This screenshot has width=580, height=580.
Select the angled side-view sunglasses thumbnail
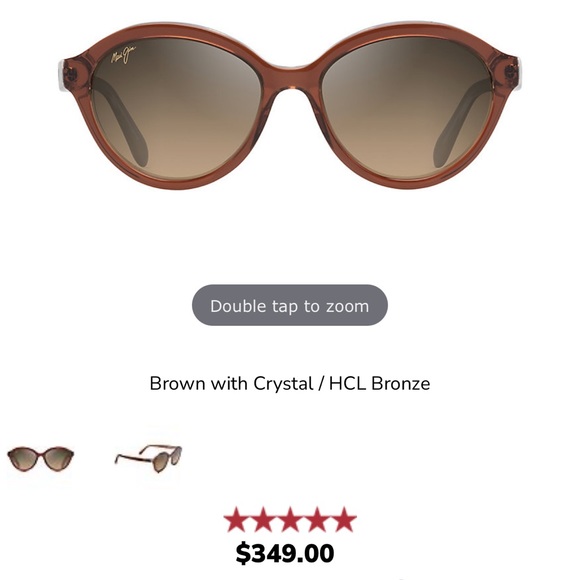[x=148, y=458]
